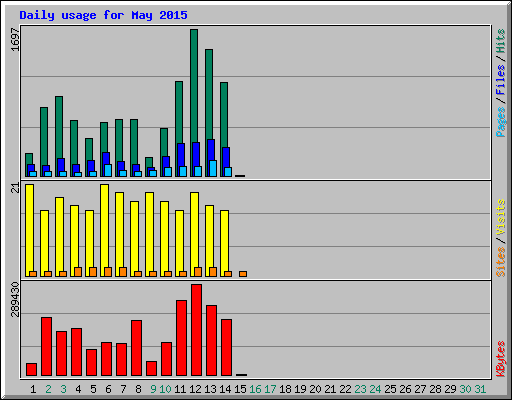Click day 8 on the x-axis
The height and width of the screenshot is (400, 512).
pyautogui.click(x=138, y=389)
